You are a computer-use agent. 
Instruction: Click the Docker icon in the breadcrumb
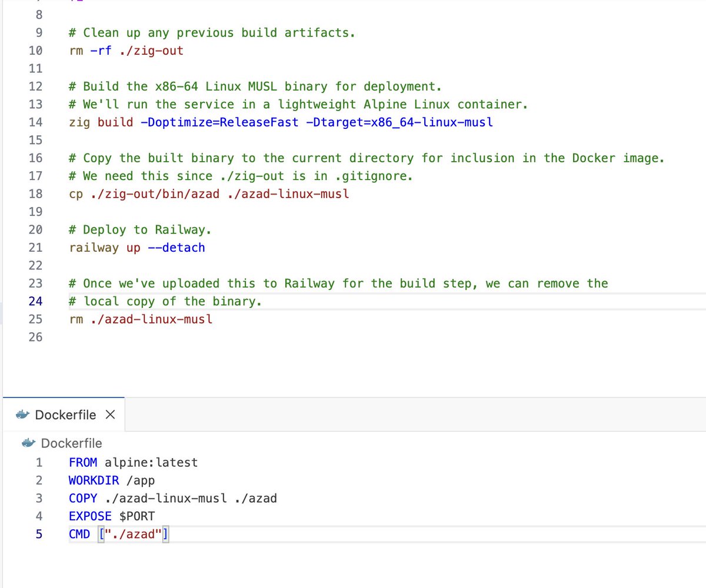(29, 443)
